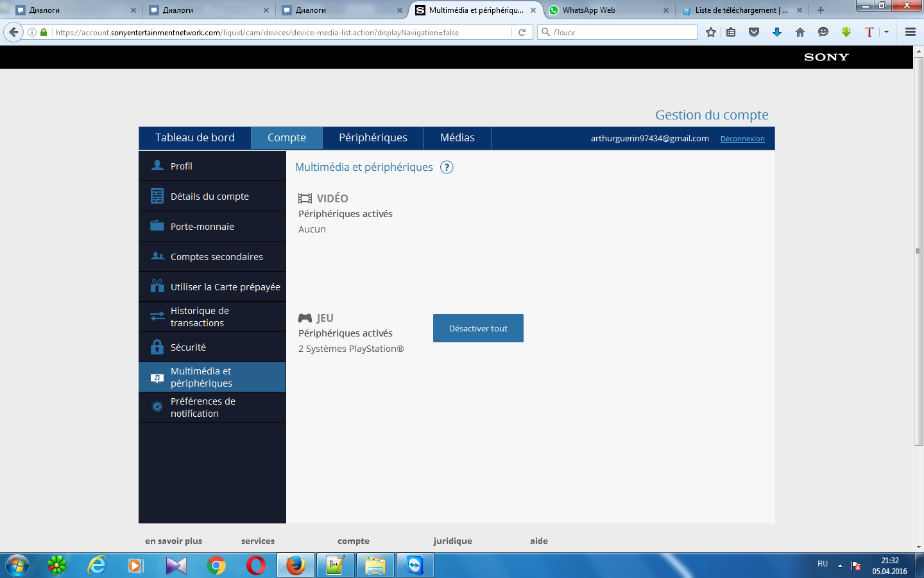The width and height of the screenshot is (924, 578).
Task: Close the Multimédia et périphériques browser tab
Action: pos(533,10)
